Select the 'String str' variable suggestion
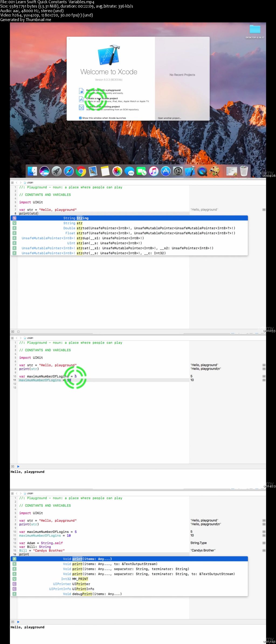 [x=129, y=223]
